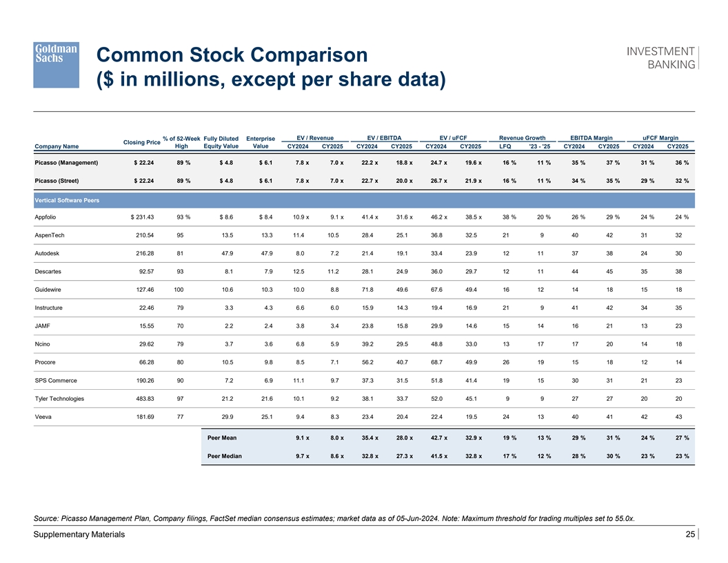Select the Tyler Technologies row label
728x563 pixels.
point(59,399)
